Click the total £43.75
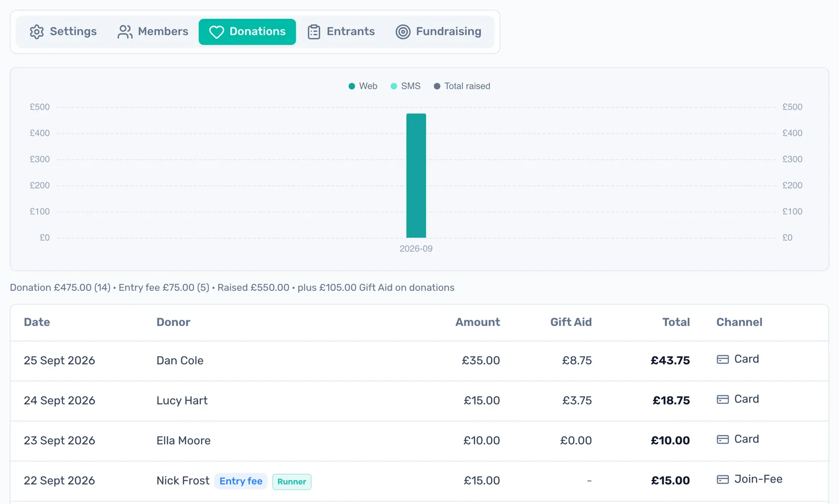The width and height of the screenshot is (839, 504). click(x=670, y=360)
